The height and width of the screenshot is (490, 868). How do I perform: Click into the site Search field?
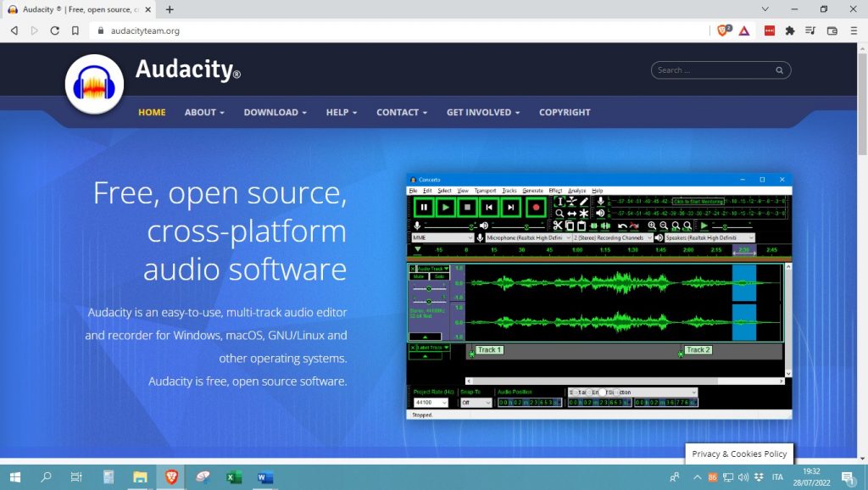point(712,70)
